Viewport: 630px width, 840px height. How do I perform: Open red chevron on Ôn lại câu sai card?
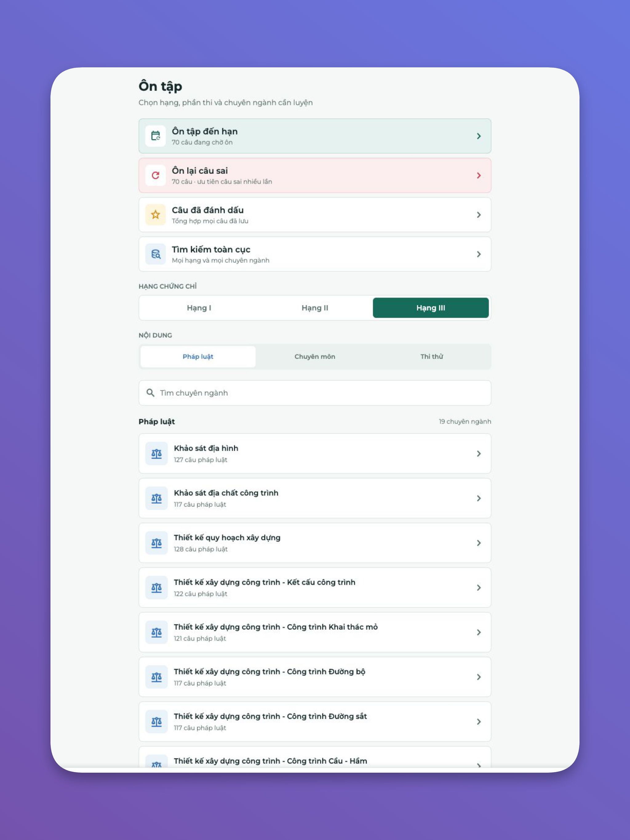[x=479, y=176]
